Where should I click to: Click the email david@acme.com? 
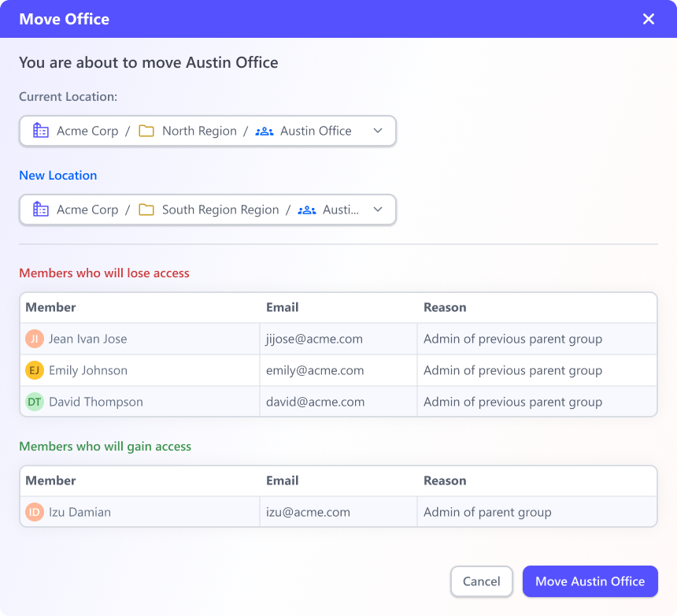coord(315,402)
